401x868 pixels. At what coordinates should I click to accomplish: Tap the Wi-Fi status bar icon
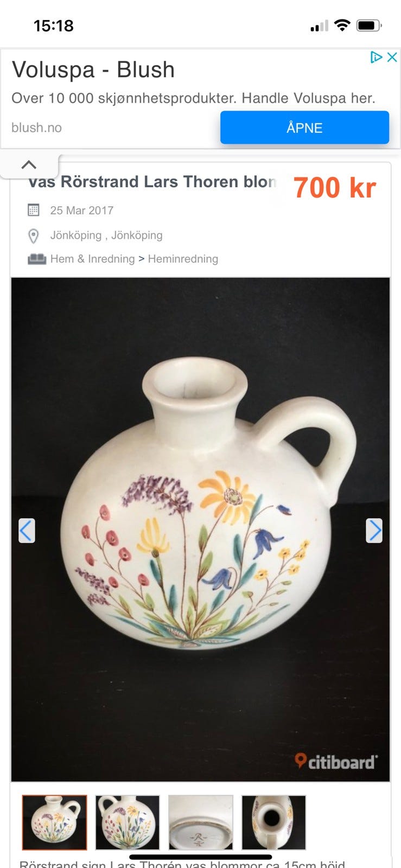[342, 25]
